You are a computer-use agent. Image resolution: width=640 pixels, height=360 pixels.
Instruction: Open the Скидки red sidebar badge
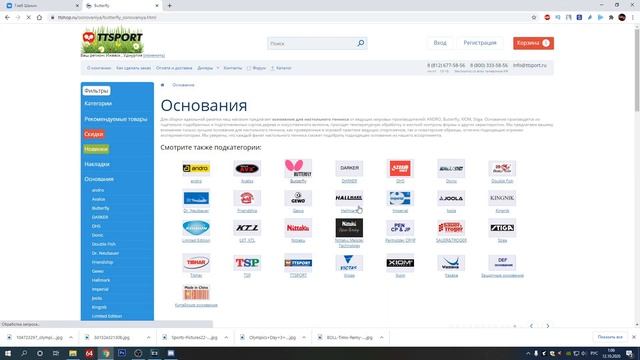pos(94,134)
